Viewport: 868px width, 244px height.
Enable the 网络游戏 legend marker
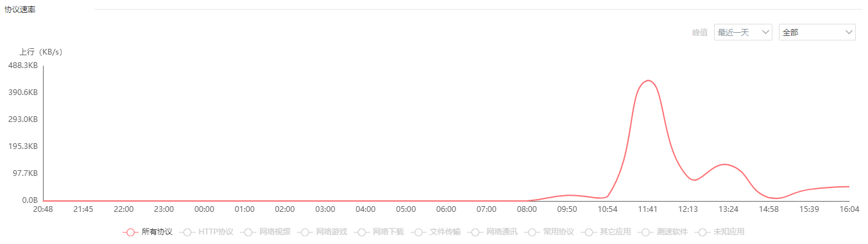305,232
